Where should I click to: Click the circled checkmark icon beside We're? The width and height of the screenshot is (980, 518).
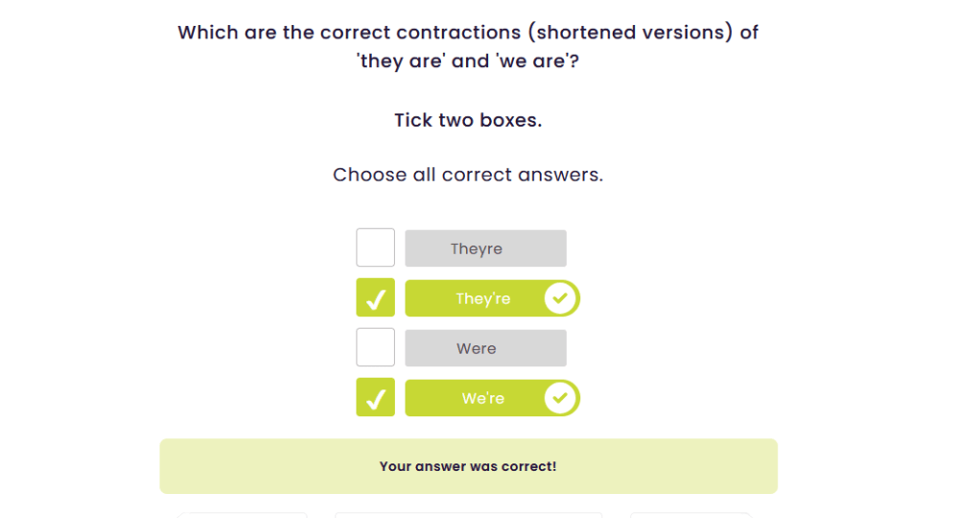(561, 398)
